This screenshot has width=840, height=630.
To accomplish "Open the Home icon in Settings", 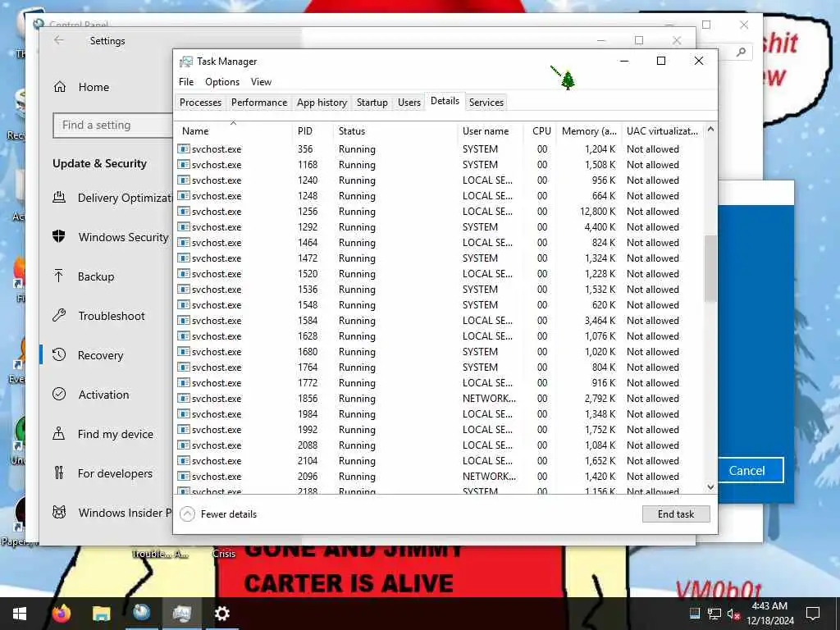I will (60, 87).
